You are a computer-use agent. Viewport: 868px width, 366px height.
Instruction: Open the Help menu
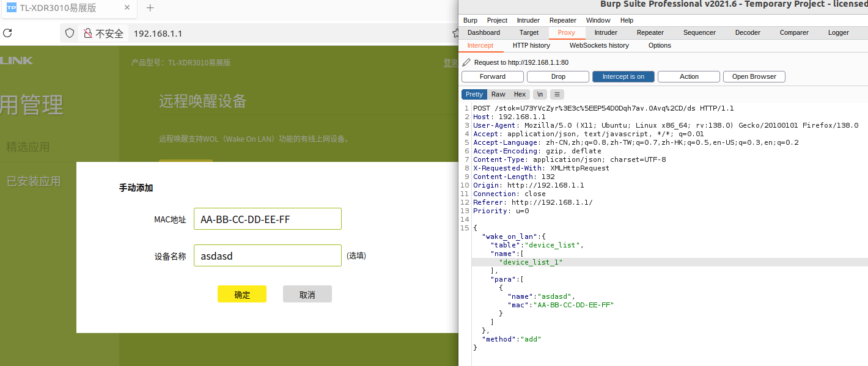click(627, 20)
